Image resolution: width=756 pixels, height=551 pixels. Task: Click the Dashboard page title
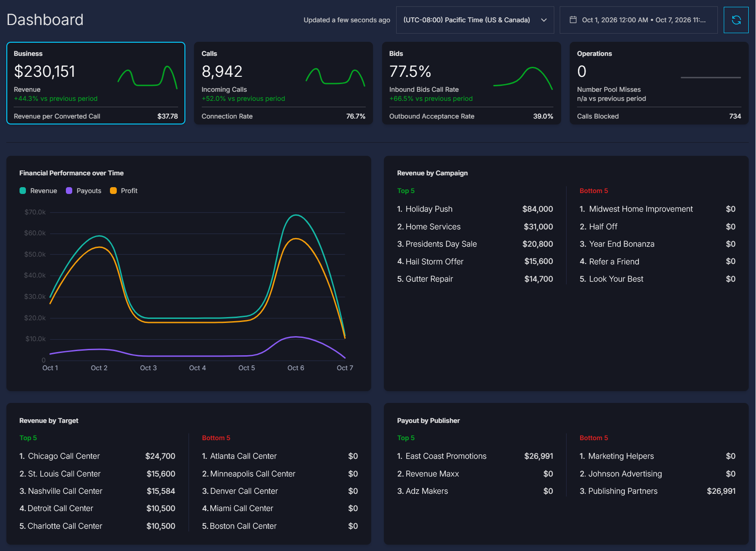(x=45, y=20)
